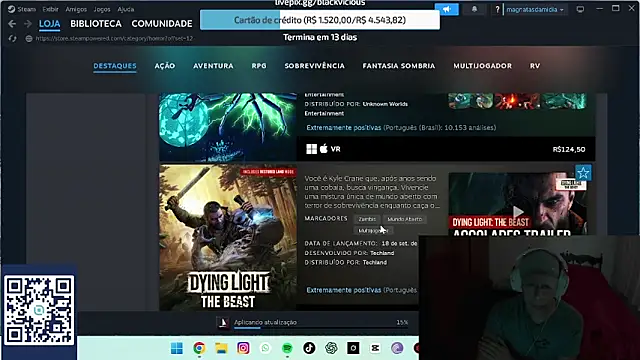The image size is (640, 360).
Task: Open the notifications bell
Action: [x=474, y=9]
